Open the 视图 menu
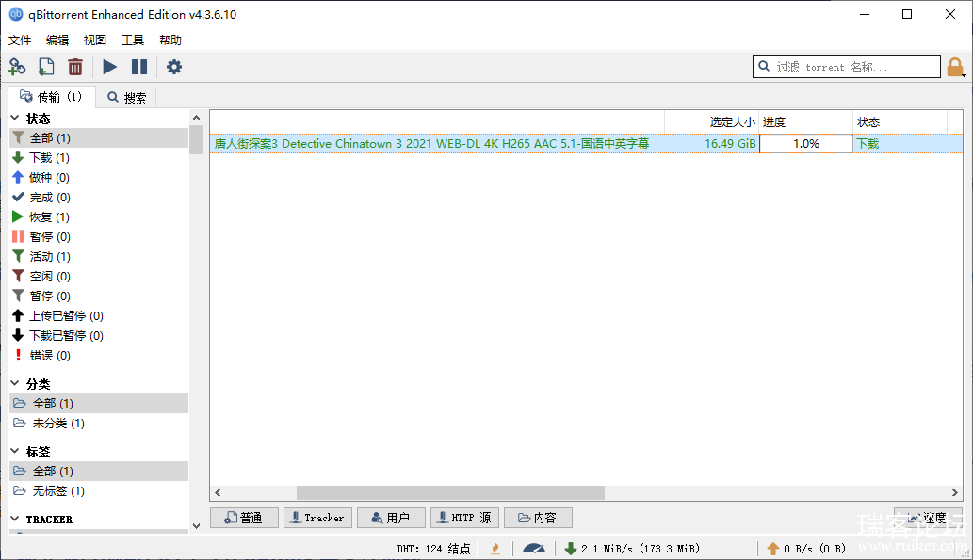This screenshot has width=973, height=560. (95, 40)
